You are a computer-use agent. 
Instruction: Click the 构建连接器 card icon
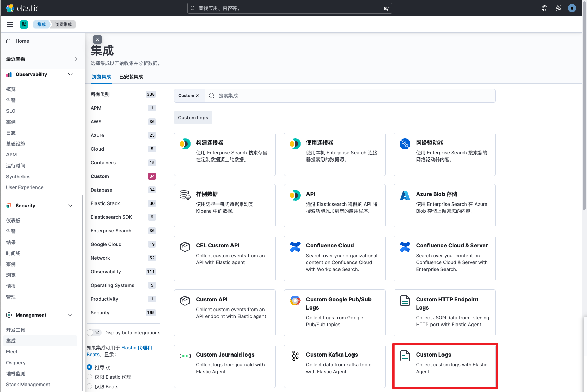[185, 144]
